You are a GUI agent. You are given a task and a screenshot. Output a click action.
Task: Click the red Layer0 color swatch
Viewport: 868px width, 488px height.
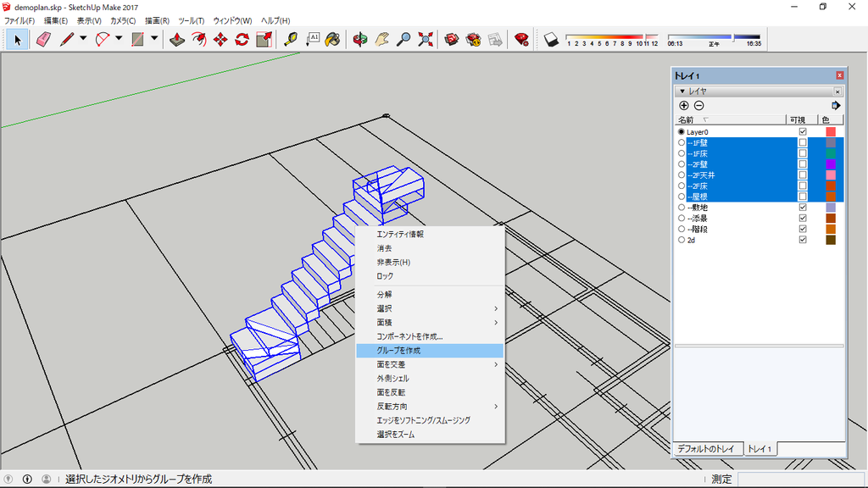pyautogui.click(x=831, y=131)
